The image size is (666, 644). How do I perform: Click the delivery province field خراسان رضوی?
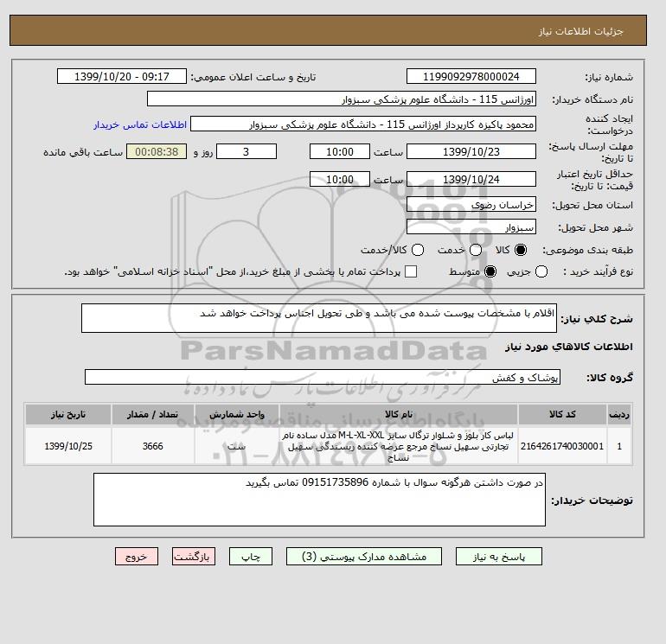click(x=471, y=205)
